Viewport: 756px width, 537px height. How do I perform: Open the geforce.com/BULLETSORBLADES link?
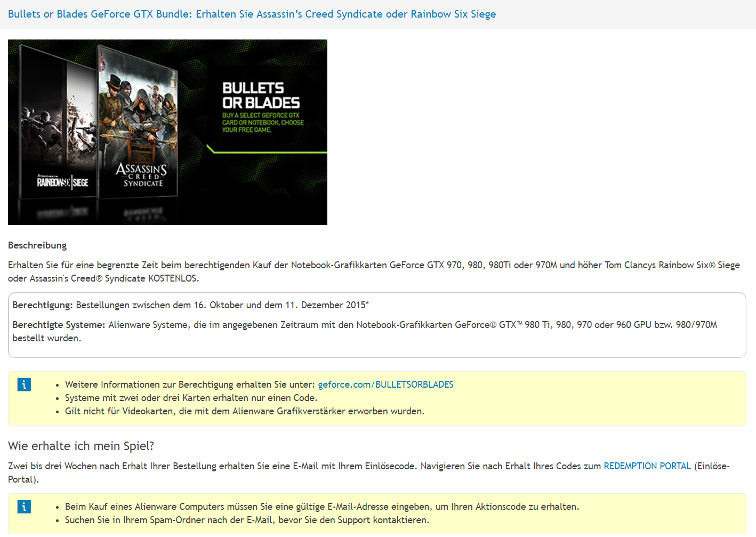[385, 384]
